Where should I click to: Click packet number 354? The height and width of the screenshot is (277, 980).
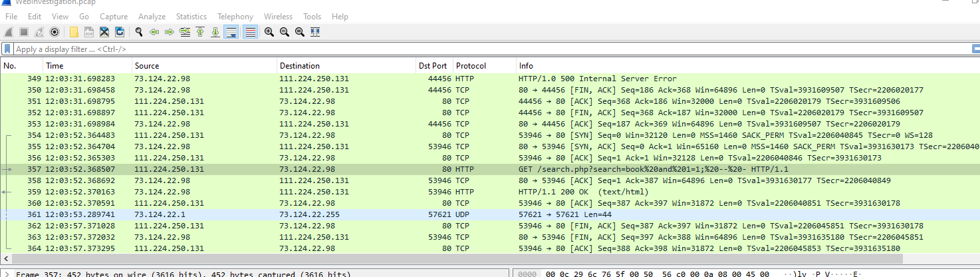pos(34,135)
